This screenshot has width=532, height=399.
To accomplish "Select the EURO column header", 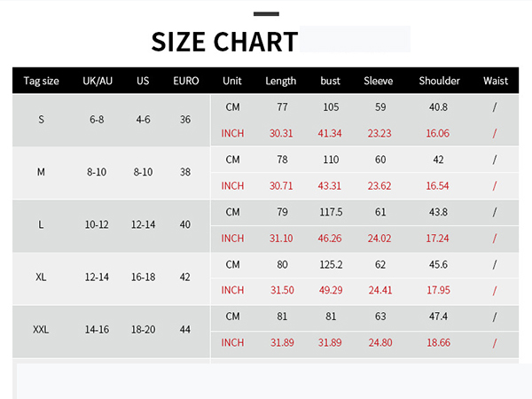I will coord(186,81).
